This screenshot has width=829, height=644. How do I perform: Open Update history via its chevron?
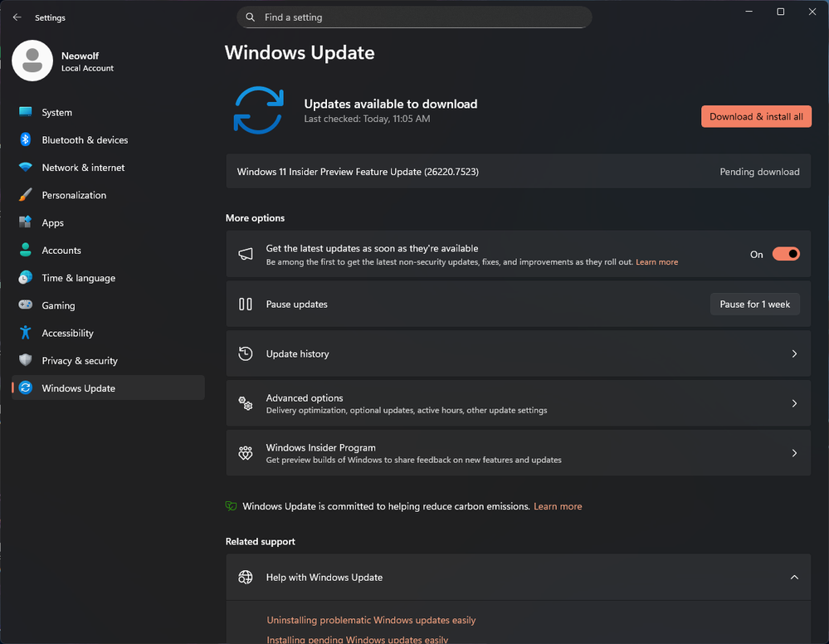pyautogui.click(x=794, y=354)
